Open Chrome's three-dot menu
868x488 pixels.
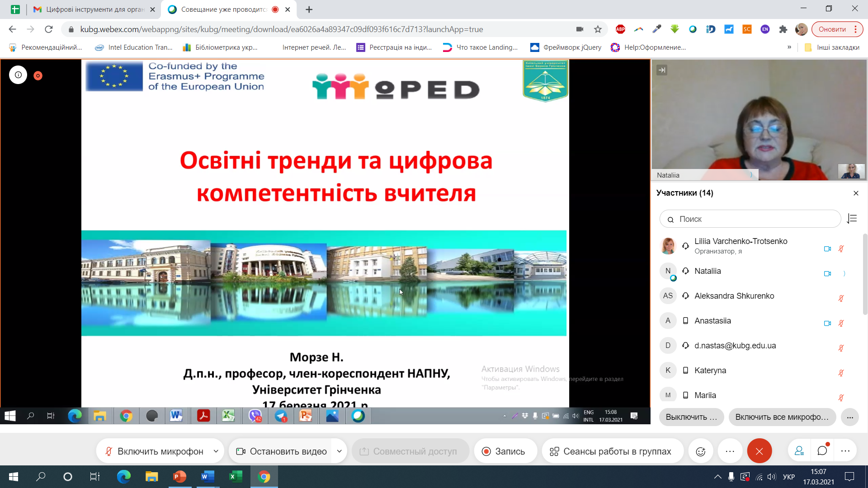pos(856,29)
